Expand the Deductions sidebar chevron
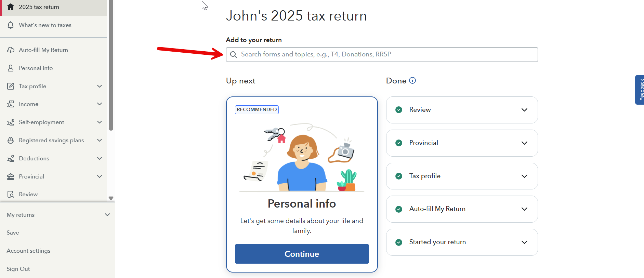Viewport: 644px width, 278px height. 100,158
